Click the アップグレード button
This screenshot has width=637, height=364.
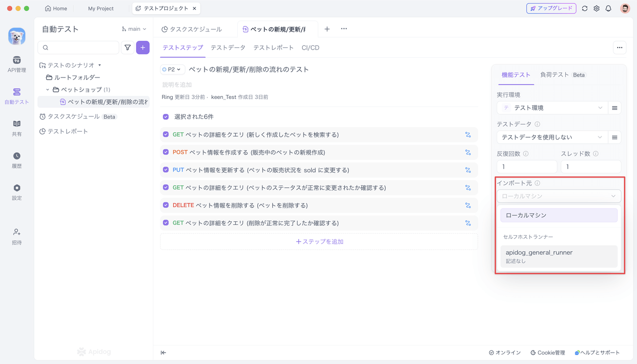click(x=551, y=8)
